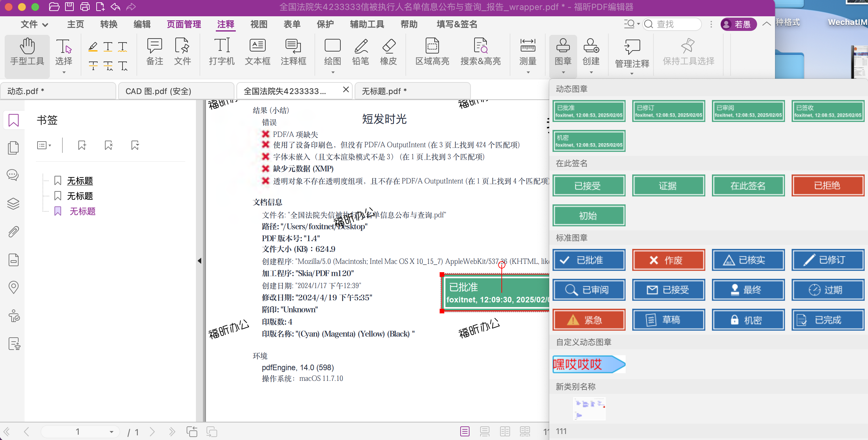The height and width of the screenshot is (440, 868).
Task: Click the Pencil (铅笔) tool
Action: tap(360, 52)
